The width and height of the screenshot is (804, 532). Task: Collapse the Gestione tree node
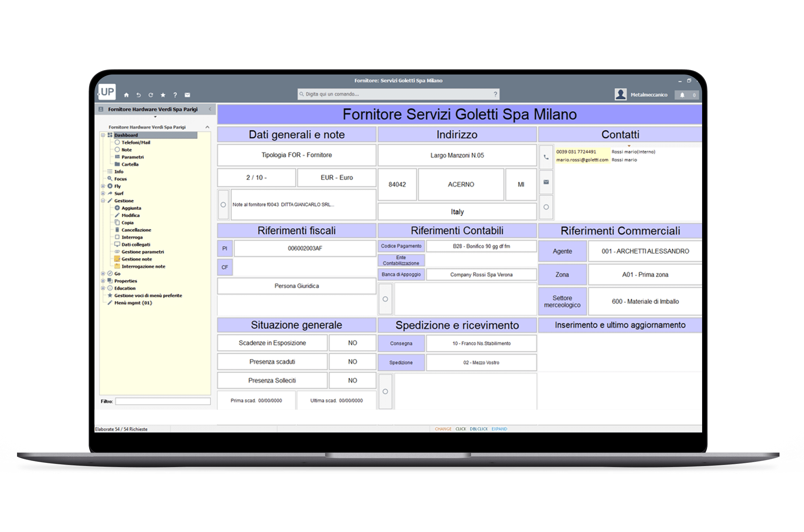tap(103, 201)
